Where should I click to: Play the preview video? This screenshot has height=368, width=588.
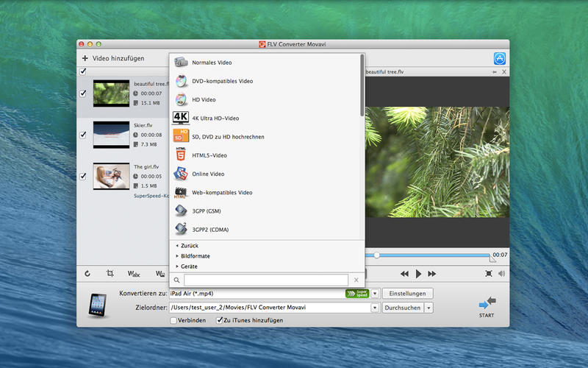[x=418, y=274]
